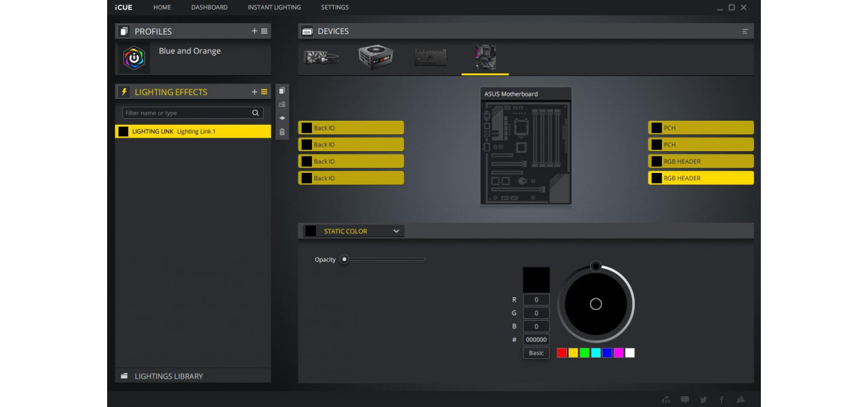868x407 pixels.
Task: Open the DEVICES panel options menu
Action: coord(746,31)
